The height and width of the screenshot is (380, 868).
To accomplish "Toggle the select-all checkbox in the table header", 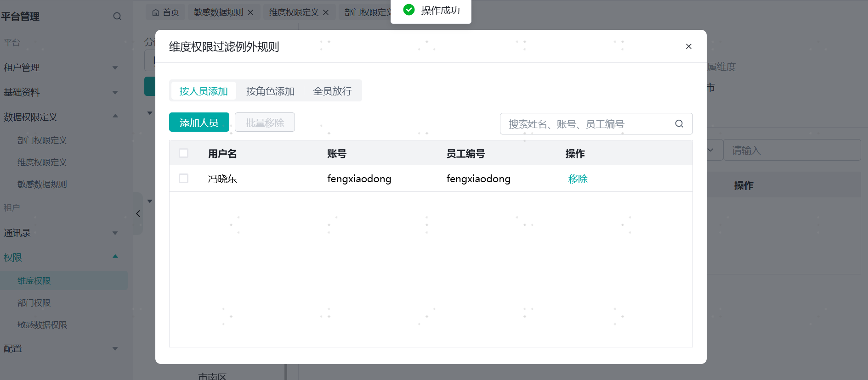I will tap(183, 153).
